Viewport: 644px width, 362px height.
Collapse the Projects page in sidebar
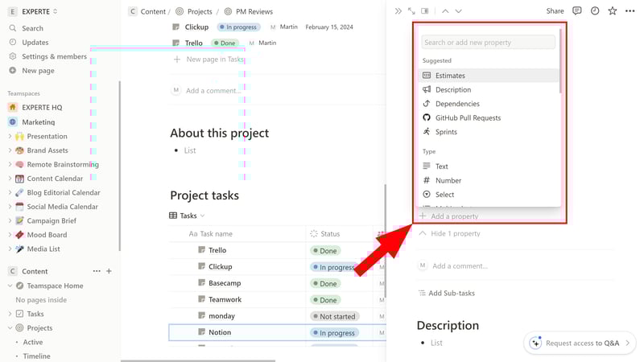coord(10,328)
